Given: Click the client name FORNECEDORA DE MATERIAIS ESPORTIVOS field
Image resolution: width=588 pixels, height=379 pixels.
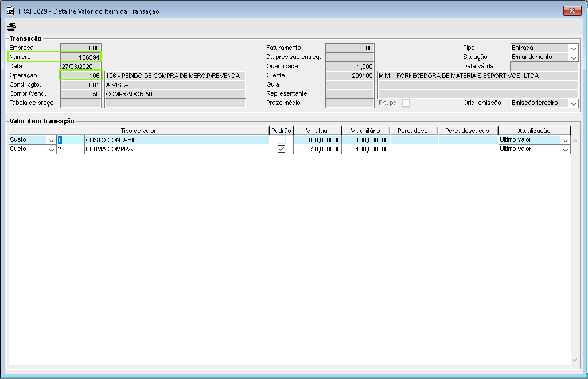Looking at the screenshot, I should click(478, 76).
